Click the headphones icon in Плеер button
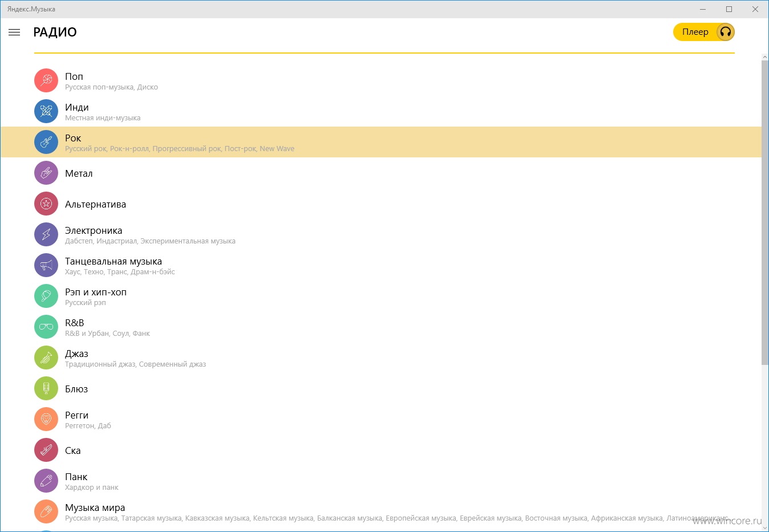 coord(725,32)
